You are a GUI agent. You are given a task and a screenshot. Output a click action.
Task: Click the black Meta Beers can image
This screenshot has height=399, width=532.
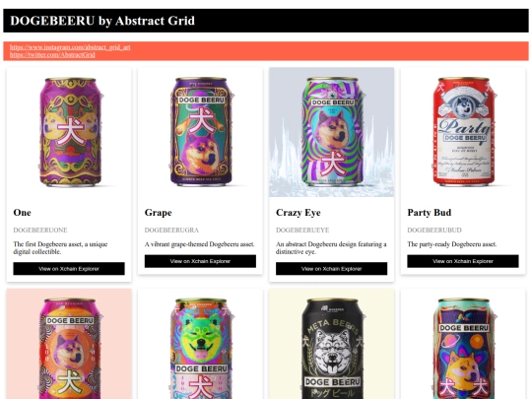click(332, 344)
